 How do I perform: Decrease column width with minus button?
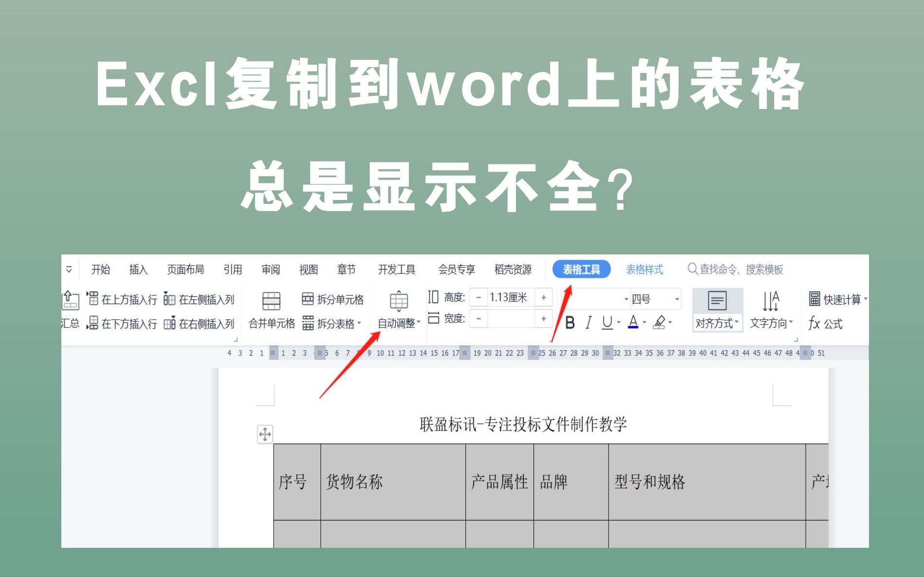coord(479,319)
